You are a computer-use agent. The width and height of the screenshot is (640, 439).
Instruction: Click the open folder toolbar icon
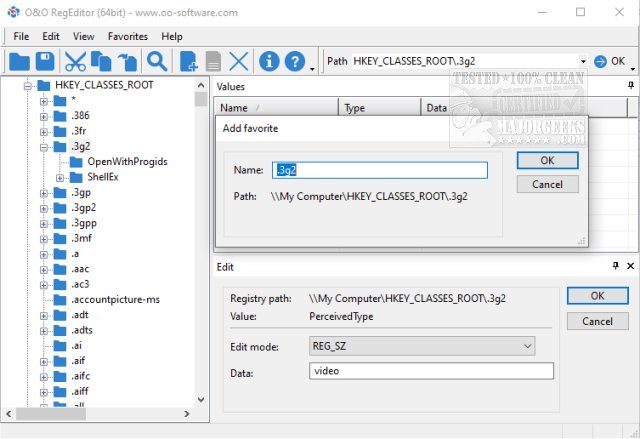[x=19, y=62]
